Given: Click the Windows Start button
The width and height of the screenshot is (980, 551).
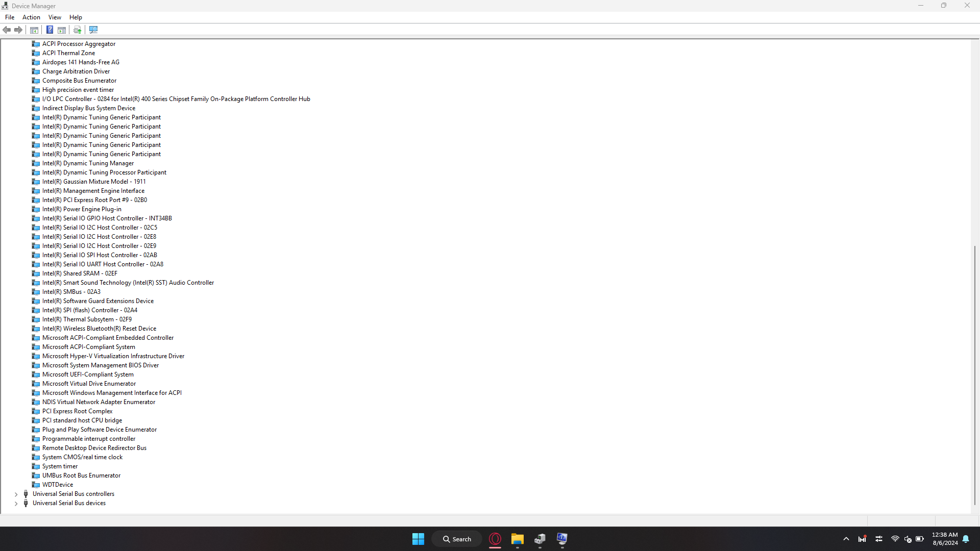Looking at the screenshot, I should (418, 539).
